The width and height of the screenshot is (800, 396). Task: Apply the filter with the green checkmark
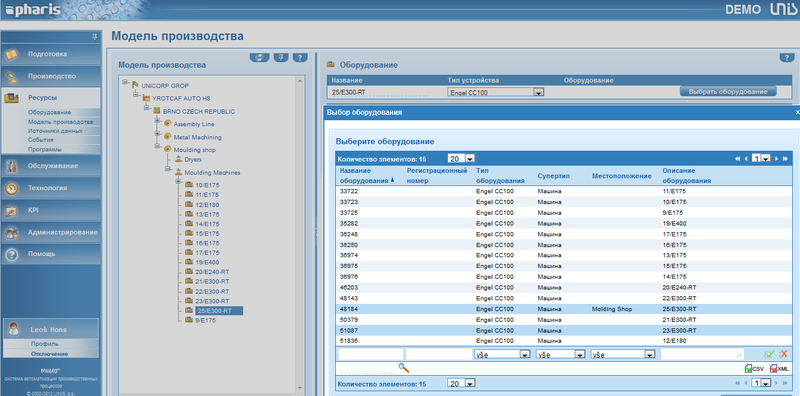[x=769, y=354]
